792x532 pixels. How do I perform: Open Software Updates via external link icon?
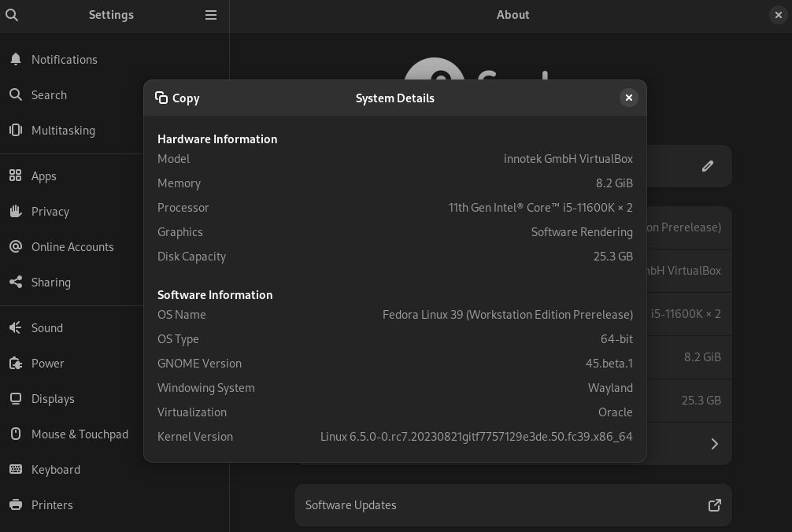(715, 505)
